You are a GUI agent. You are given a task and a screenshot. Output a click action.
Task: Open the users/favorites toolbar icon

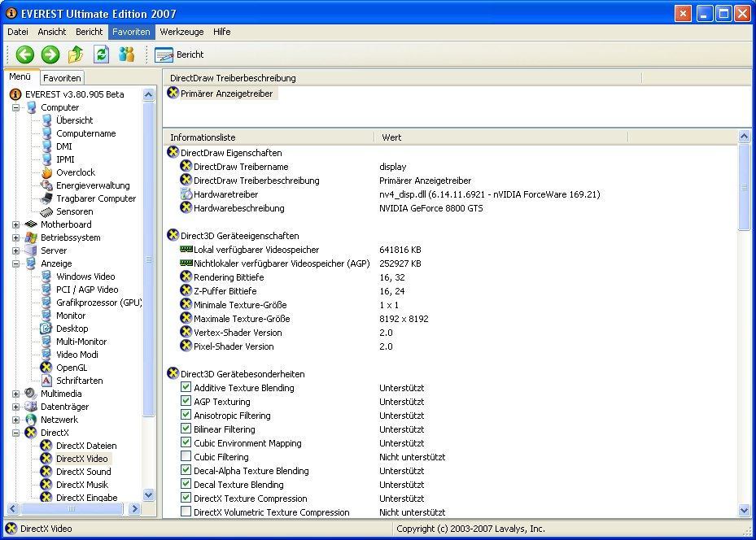click(x=126, y=54)
